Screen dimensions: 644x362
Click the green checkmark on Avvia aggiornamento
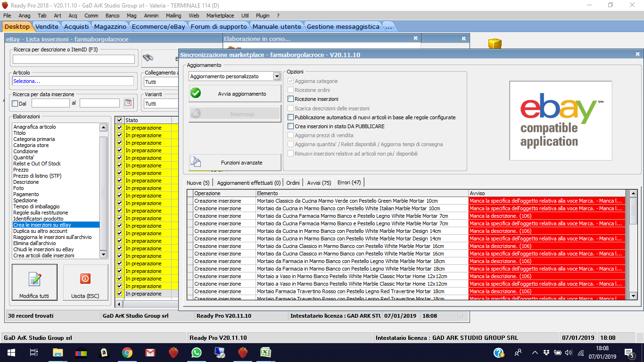pyautogui.click(x=196, y=93)
